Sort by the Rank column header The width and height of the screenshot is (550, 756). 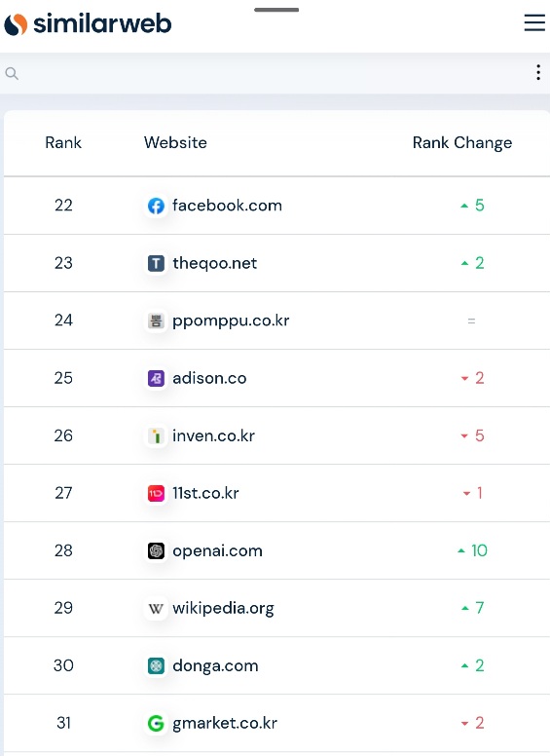(x=63, y=142)
